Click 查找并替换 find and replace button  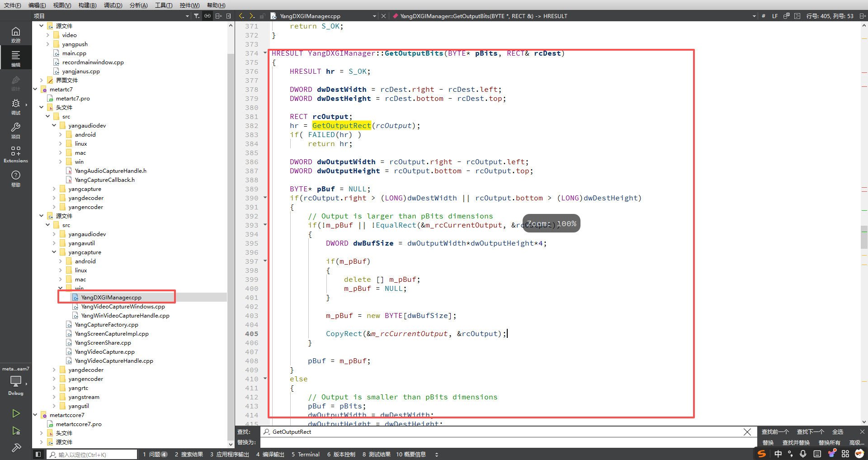point(796,442)
